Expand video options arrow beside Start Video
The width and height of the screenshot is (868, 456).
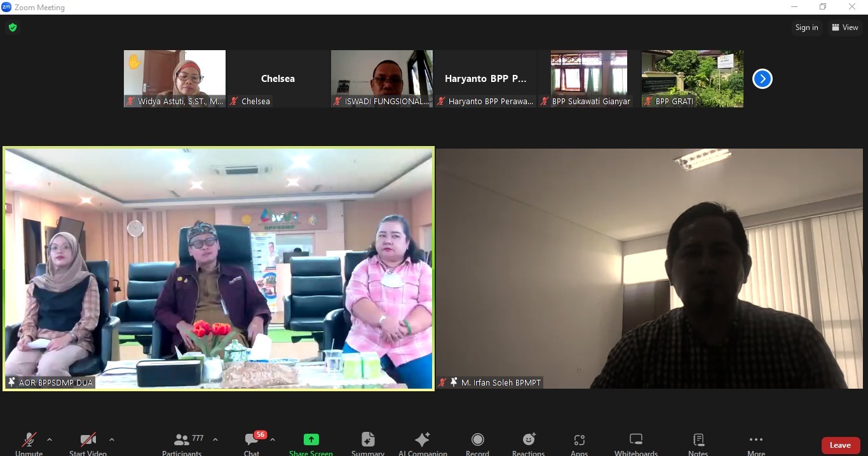click(112, 439)
